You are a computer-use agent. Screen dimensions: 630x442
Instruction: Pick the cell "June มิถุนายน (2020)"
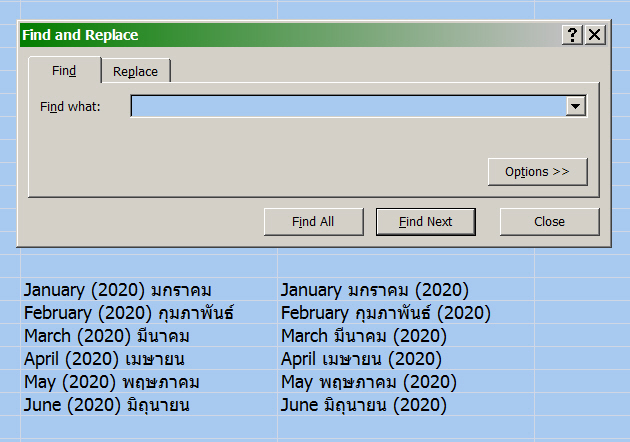364,405
